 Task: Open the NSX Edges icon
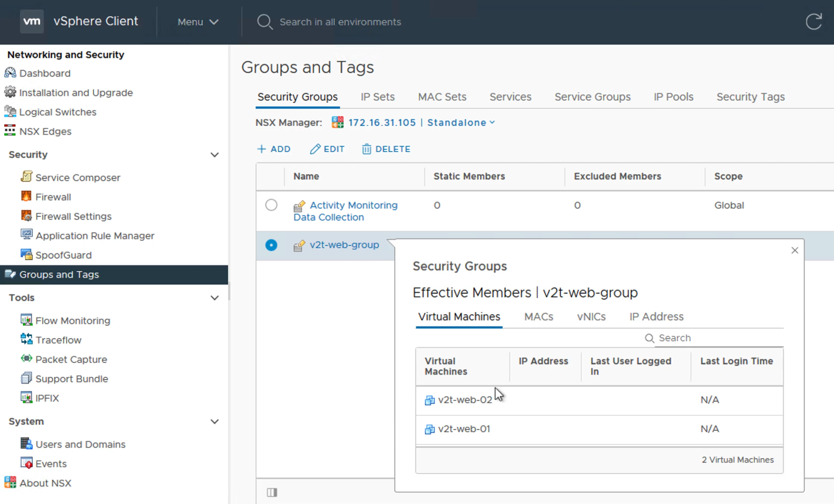10,131
